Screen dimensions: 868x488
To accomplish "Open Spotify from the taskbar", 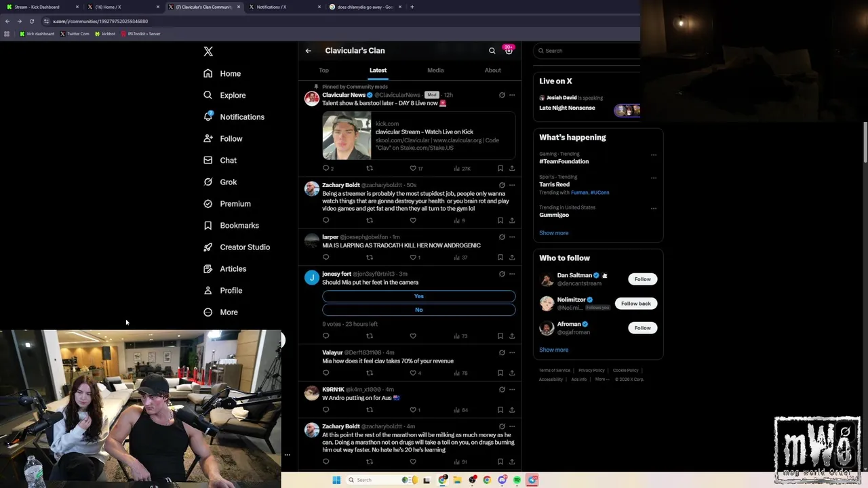I will (x=517, y=480).
